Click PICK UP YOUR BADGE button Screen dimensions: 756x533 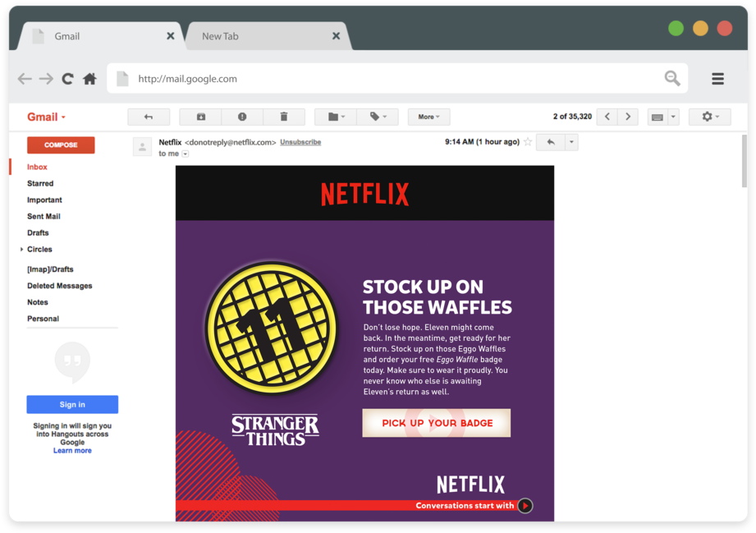click(437, 423)
